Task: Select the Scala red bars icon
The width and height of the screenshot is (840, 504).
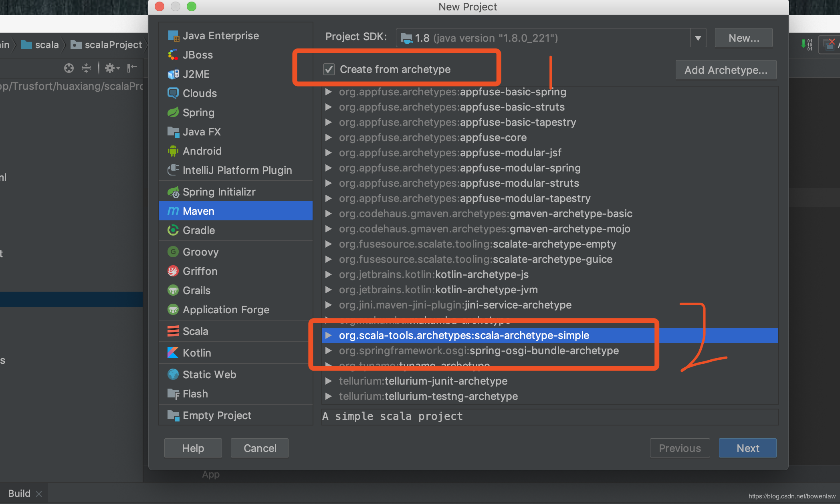Action: pos(173,331)
